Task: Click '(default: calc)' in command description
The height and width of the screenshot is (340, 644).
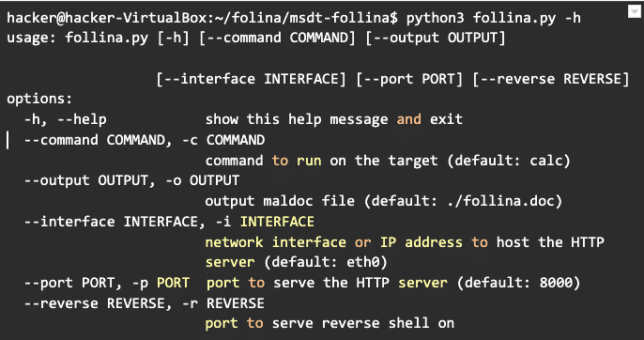Action: tap(509, 161)
